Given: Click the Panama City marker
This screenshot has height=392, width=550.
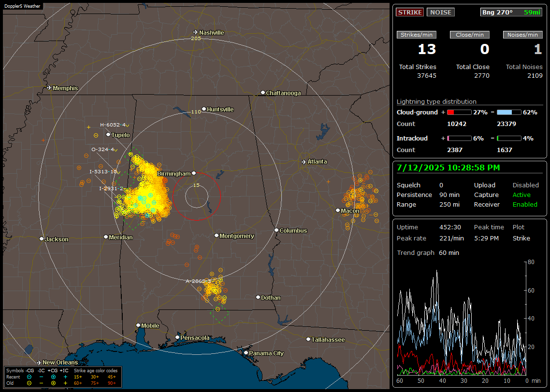Looking at the screenshot, I should 246,353.
